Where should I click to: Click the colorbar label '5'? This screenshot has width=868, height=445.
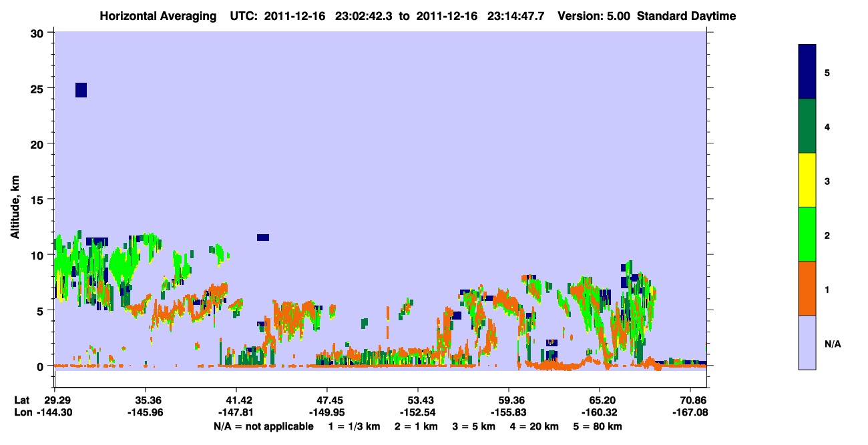click(827, 72)
